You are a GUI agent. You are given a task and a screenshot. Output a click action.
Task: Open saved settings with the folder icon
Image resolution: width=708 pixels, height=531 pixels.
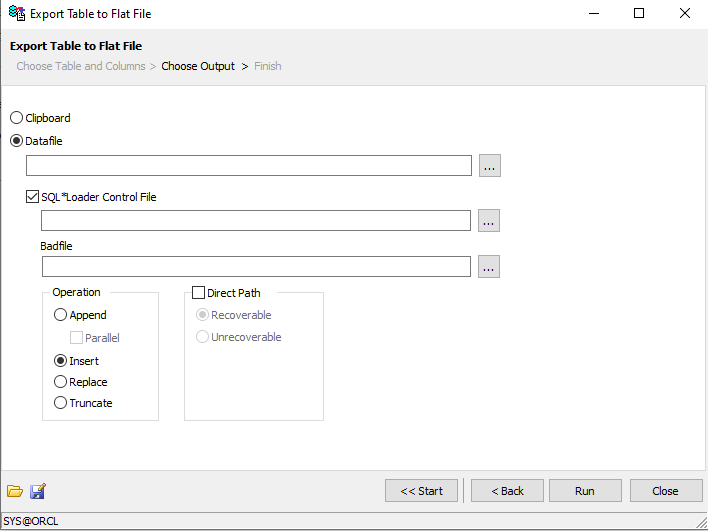(x=15, y=491)
